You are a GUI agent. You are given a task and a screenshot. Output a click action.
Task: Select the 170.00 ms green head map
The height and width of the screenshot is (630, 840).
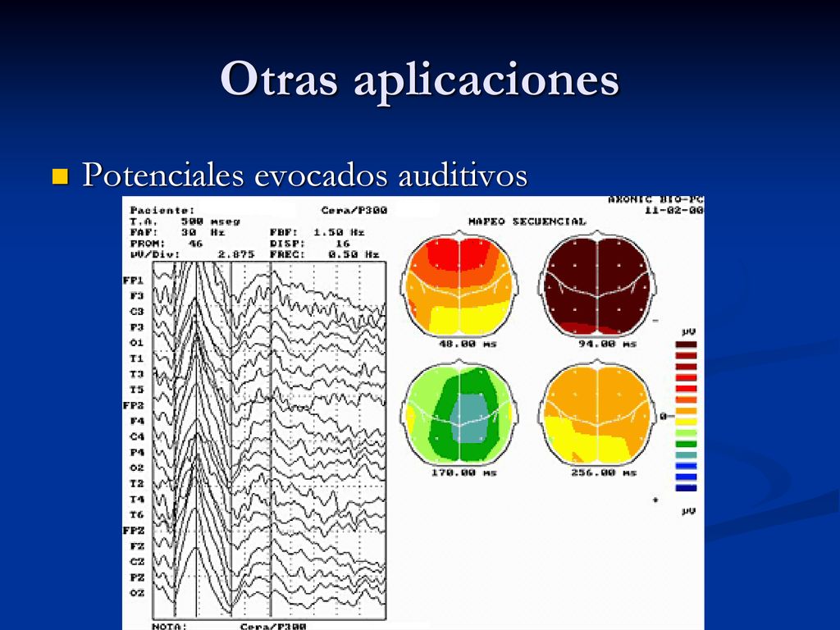(459, 412)
